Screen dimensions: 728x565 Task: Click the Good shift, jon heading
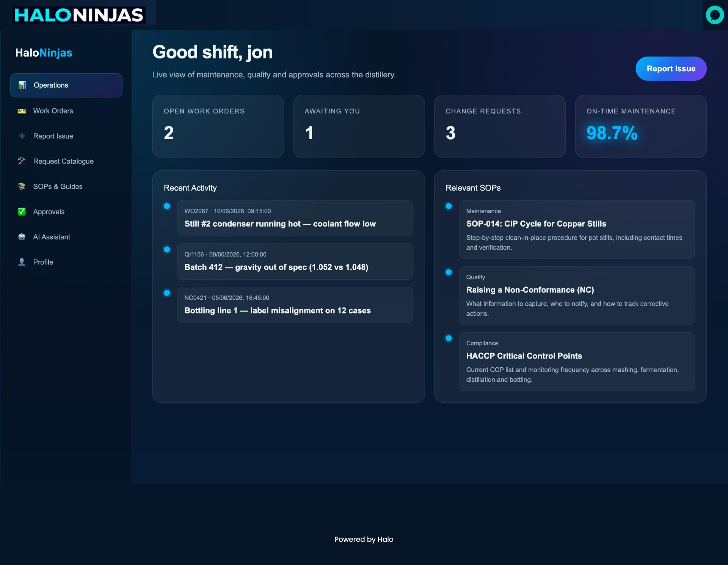tap(212, 52)
